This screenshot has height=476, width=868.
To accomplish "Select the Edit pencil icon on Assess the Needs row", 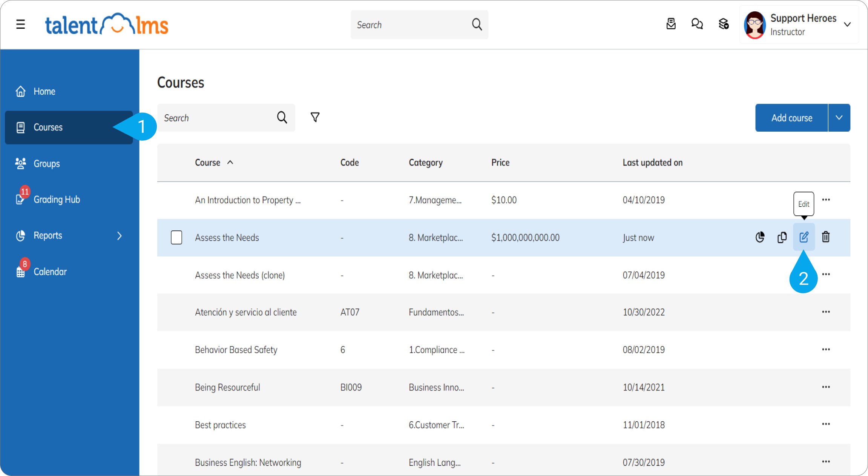I will click(804, 237).
